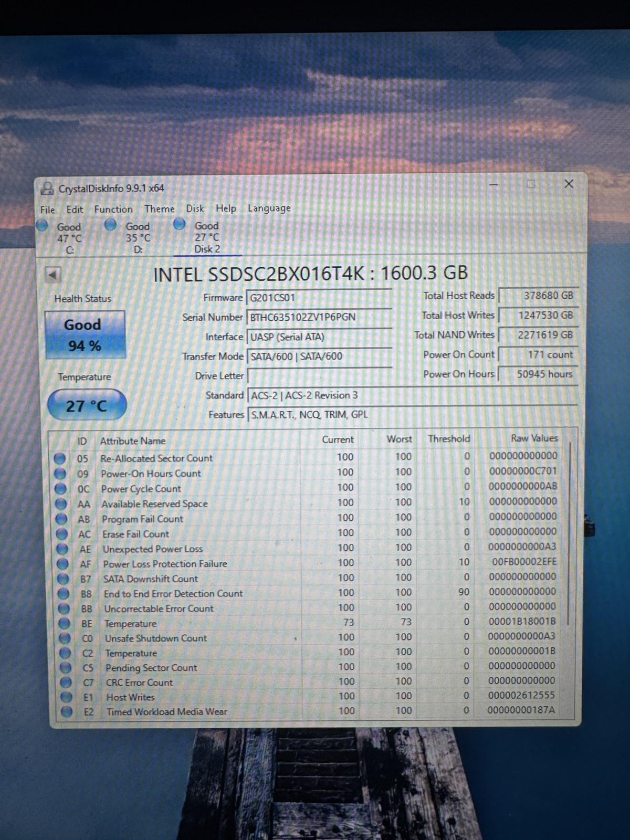Click the 27 °C temperature button
The height and width of the screenshot is (840, 630).
(x=87, y=405)
